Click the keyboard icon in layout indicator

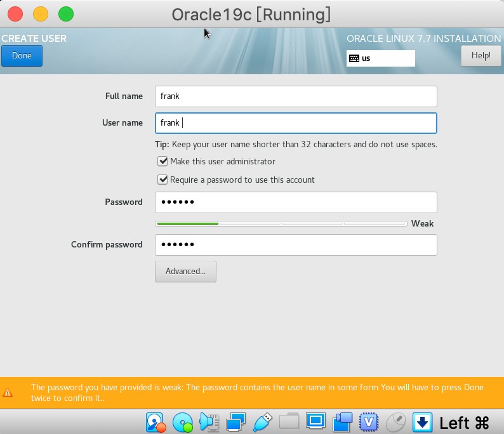[354, 58]
